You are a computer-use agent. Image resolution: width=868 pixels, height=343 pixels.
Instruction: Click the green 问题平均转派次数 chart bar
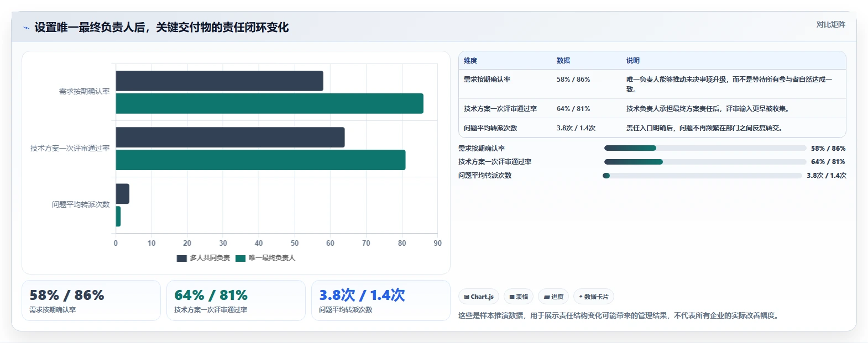pos(118,217)
